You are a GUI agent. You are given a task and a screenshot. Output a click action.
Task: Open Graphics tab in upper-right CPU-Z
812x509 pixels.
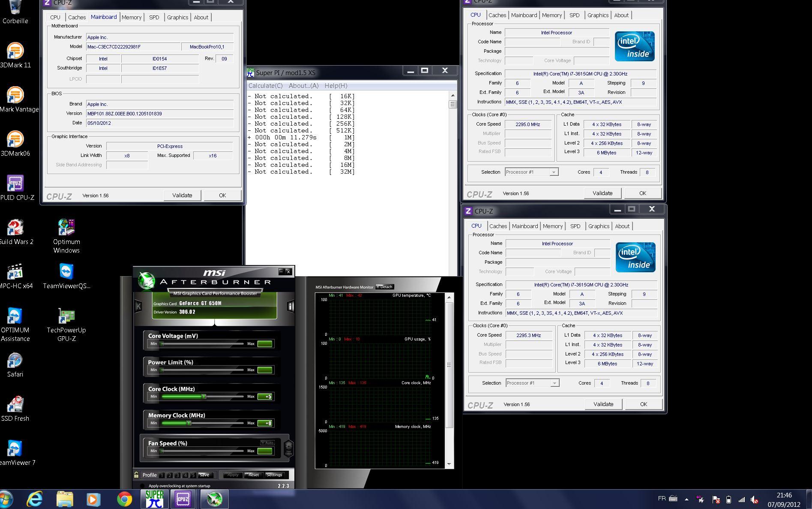598,15
